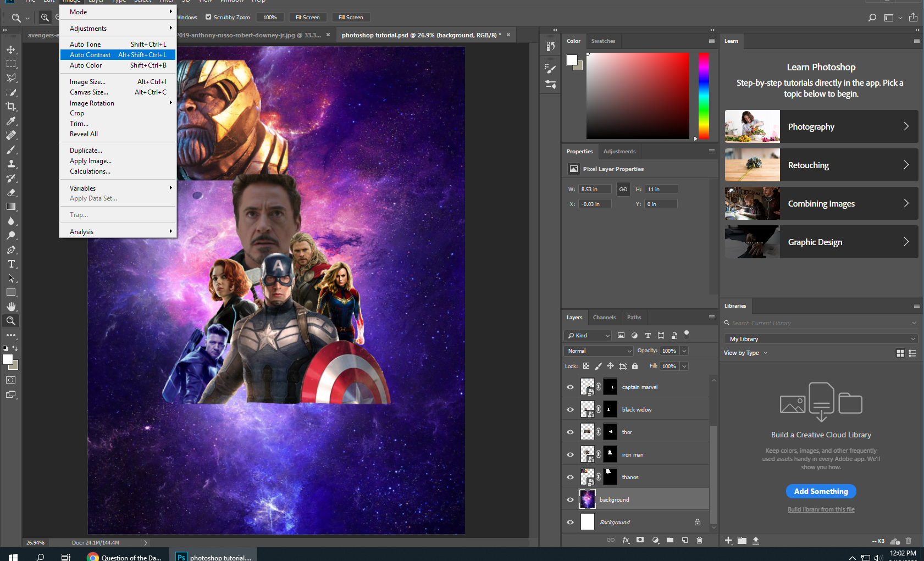Viewport: 924px width, 561px height.
Task: Open the Opacity dropdown arrow
Action: pyautogui.click(x=684, y=351)
